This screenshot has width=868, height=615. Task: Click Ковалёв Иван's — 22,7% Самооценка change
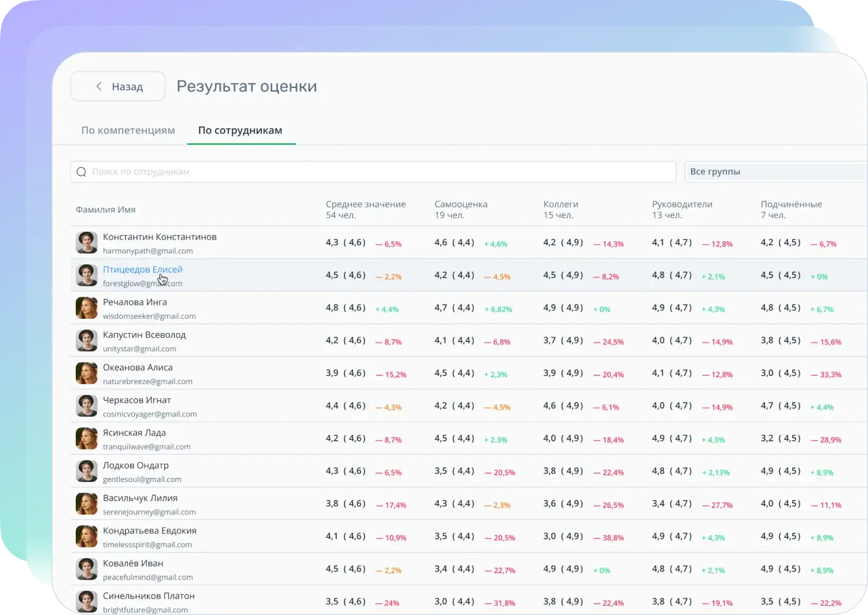coord(500,571)
